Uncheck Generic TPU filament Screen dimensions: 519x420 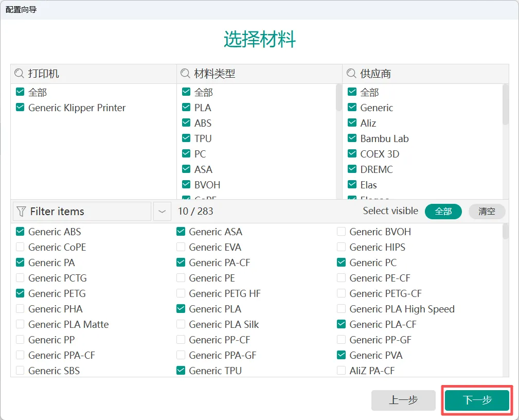point(181,370)
